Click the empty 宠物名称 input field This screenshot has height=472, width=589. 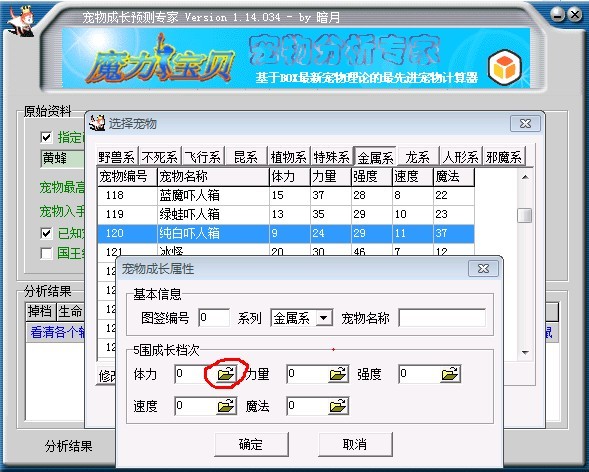(x=442, y=318)
